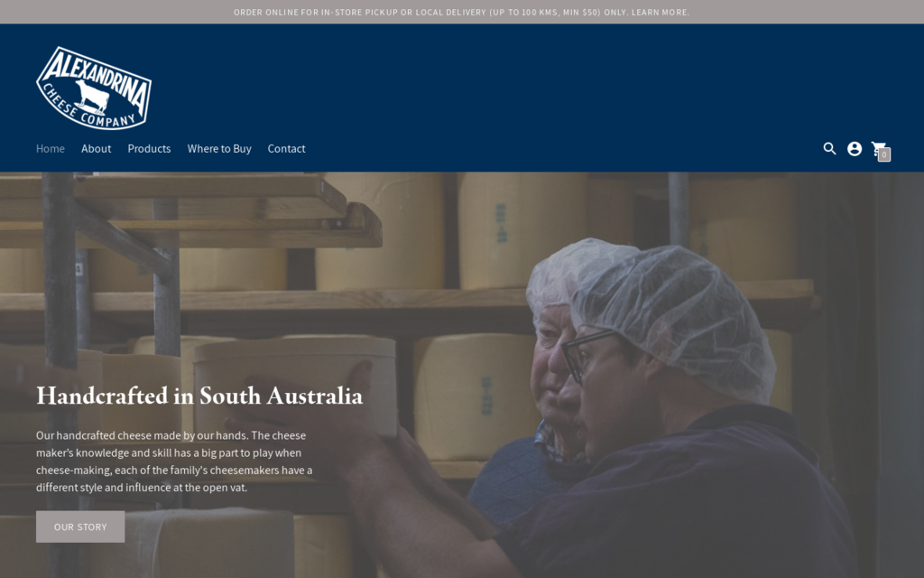
Task: Click the 'Cheese Company' text in the logo
Action: click(x=88, y=110)
